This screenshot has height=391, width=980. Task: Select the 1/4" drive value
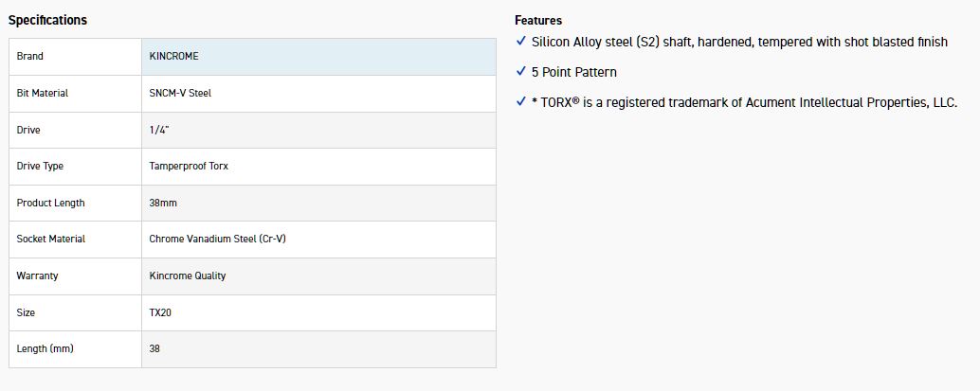(159, 130)
